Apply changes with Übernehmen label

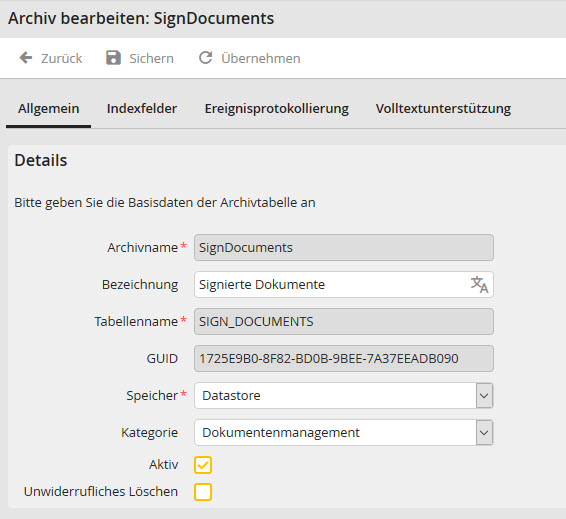click(x=261, y=58)
